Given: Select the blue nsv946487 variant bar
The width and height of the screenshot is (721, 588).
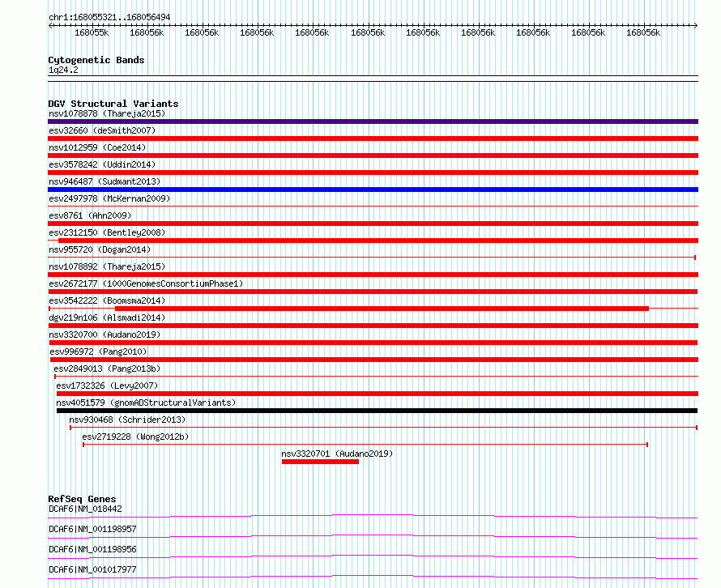Looking at the screenshot, I should click(373, 190).
